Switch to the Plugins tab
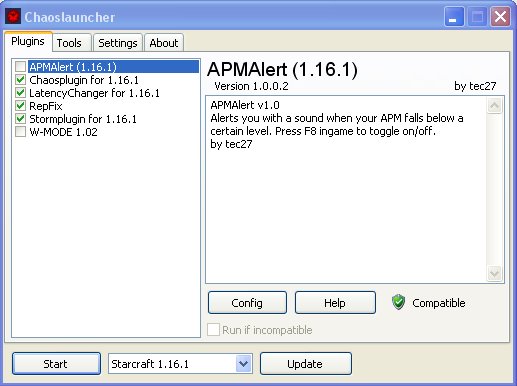The height and width of the screenshot is (386, 517). click(x=28, y=41)
